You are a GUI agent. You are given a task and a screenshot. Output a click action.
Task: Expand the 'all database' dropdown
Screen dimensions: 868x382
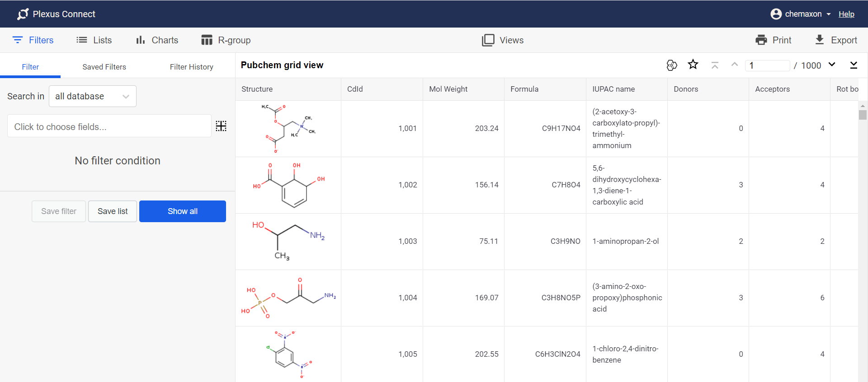(x=92, y=96)
